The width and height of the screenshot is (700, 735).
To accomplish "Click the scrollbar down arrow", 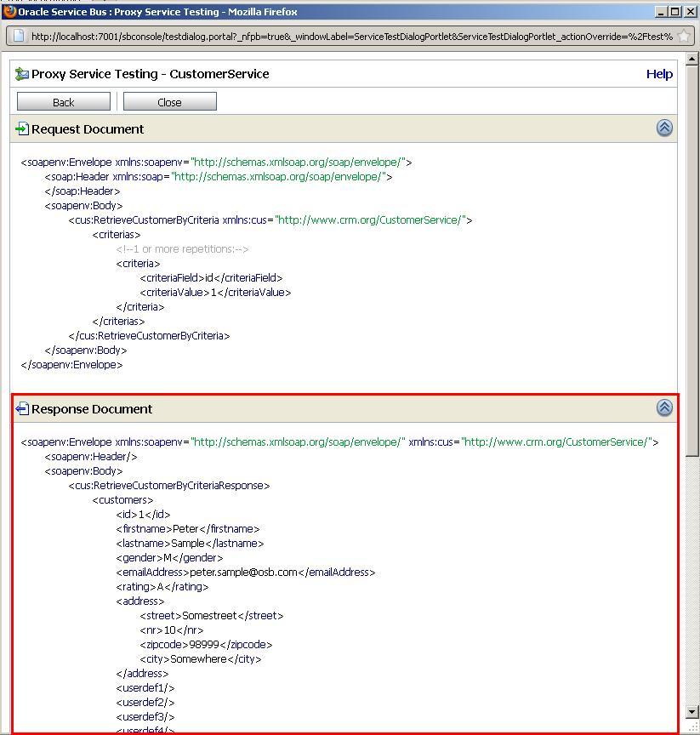I will (x=692, y=711).
